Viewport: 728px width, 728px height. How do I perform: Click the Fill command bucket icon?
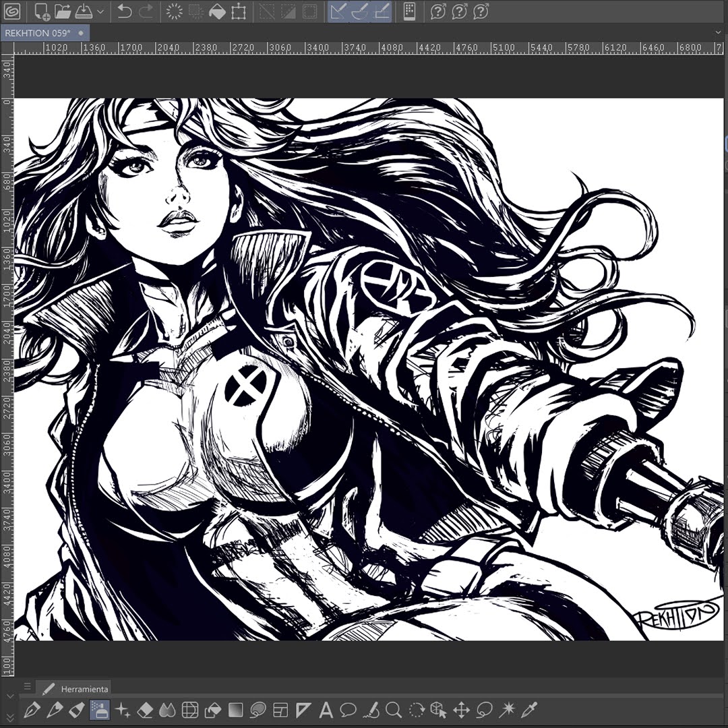click(217, 11)
